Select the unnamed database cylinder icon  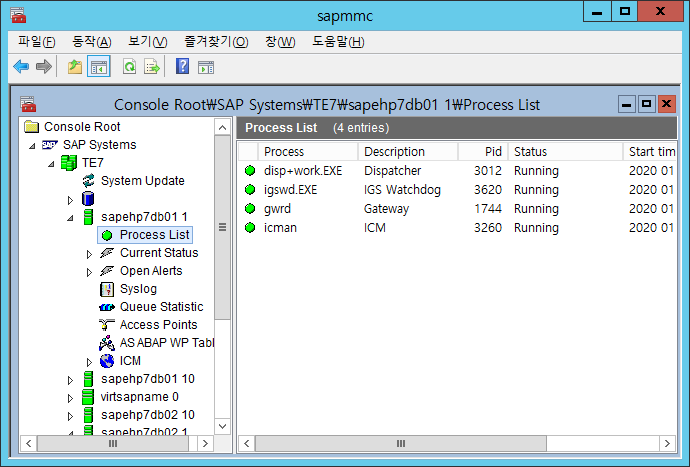[x=88, y=199]
